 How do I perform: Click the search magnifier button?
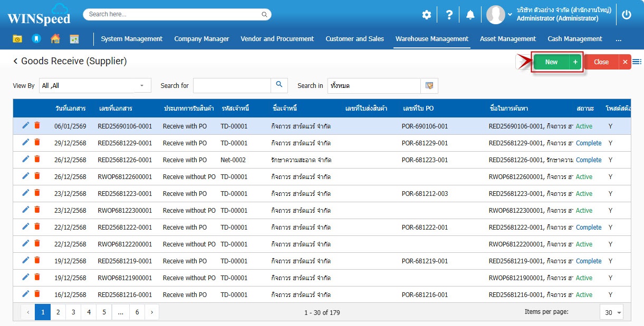pyautogui.click(x=279, y=85)
